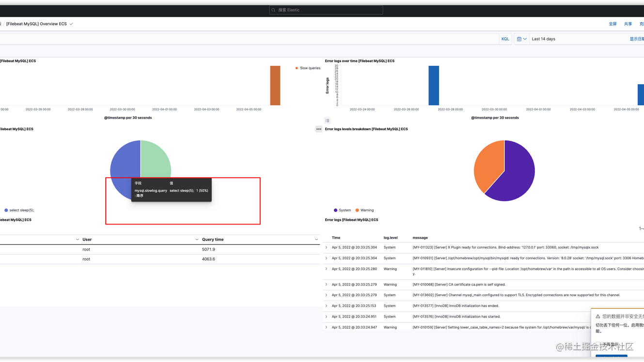This screenshot has height=362, width=644.
Task: Open the Query time column menu chevron
Action: [316, 240]
